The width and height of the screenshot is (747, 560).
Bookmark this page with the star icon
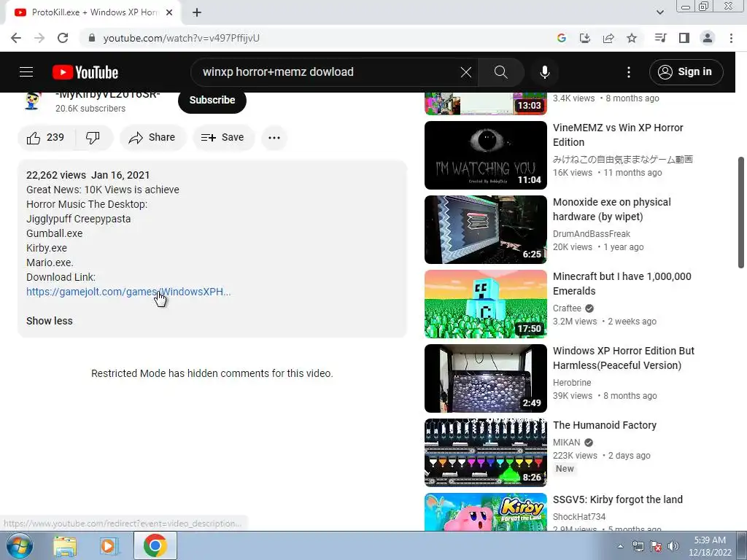[x=632, y=38]
